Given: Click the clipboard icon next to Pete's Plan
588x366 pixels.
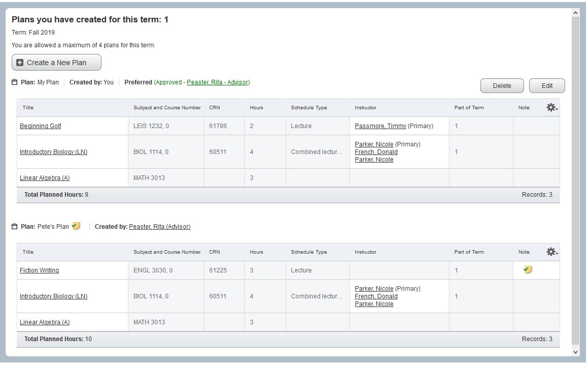Looking at the screenshot, I should 16,226.
